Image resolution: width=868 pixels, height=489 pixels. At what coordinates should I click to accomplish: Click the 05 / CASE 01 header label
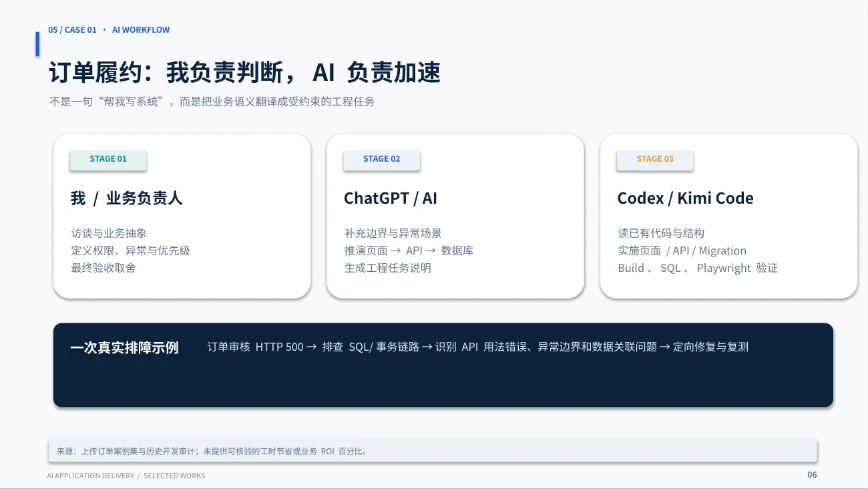[x=72, y=30]
